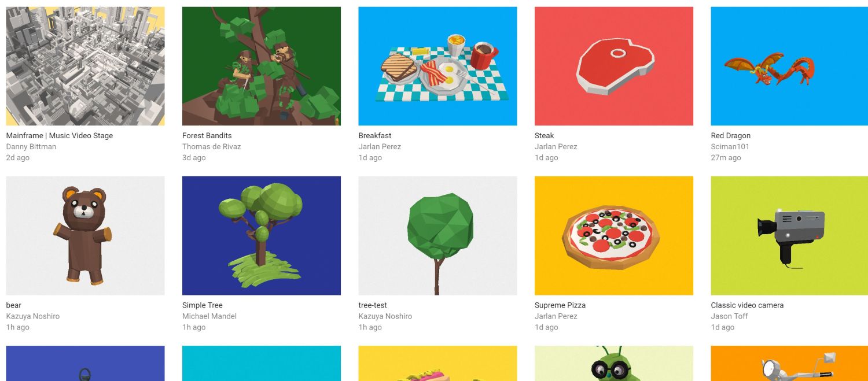Open the Supreme Pizza model thumbnail
The image size is (868, 381).
pyautogui.click(x=614, y=236)
